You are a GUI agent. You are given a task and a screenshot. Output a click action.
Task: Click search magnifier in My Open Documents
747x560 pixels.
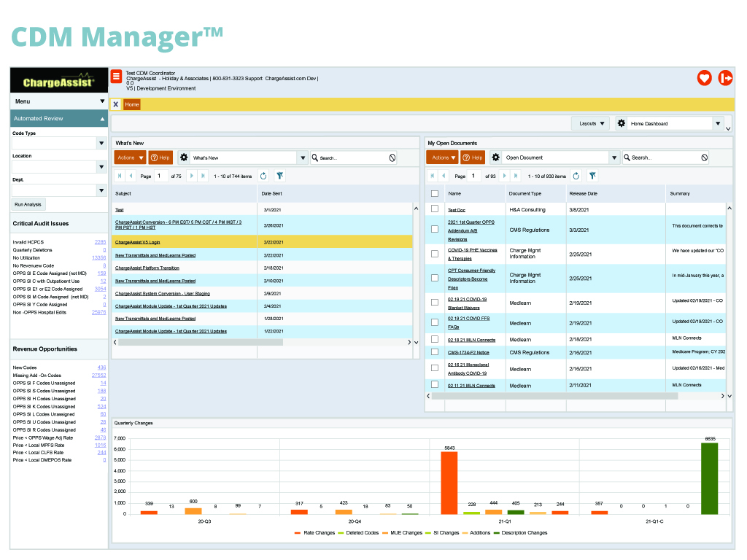coord(627,157)
